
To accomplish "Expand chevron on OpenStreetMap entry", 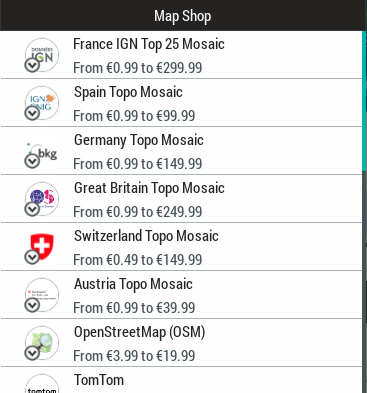I will pyautogui.click(x=32, y=353).
